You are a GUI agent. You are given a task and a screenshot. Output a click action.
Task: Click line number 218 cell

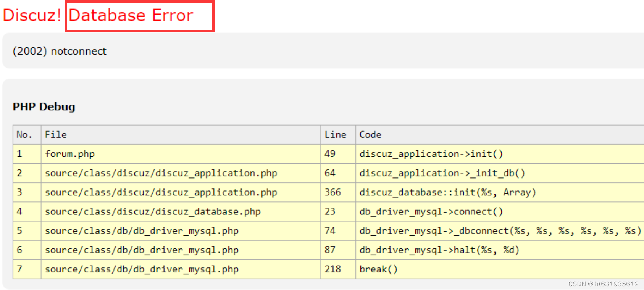(x=338, y=269)
